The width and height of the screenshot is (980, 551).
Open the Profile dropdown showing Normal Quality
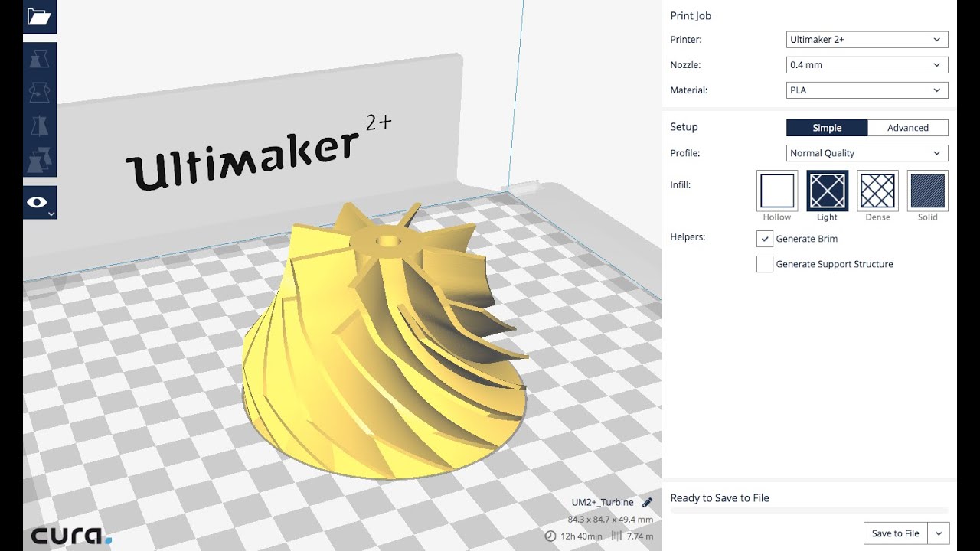click(x=867, y=153)
